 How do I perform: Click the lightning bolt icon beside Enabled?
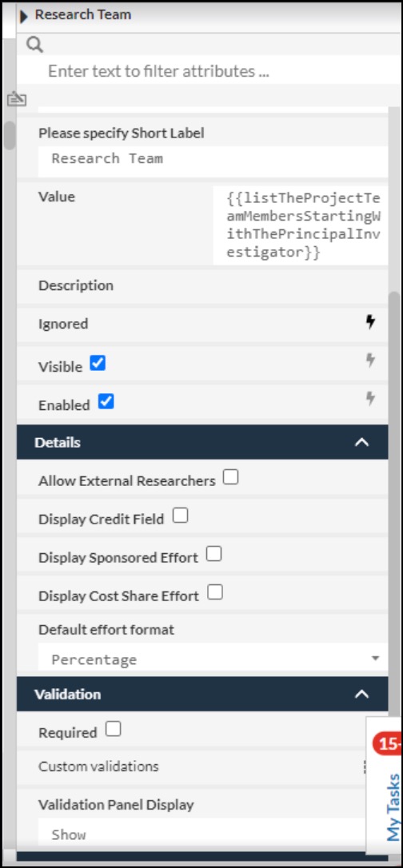(371, 399)
